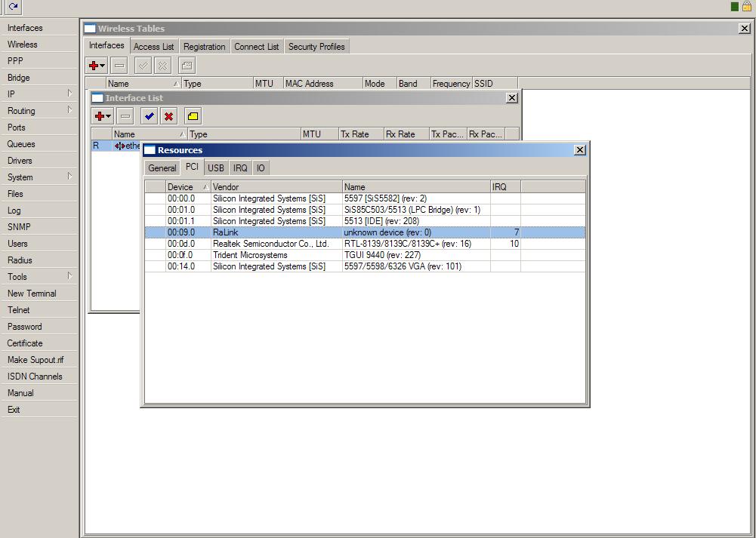Click the Vendor column header in Resources
The width and height of the screenshot is (756, 538).
pyautogui.click(x=276, y=187)
